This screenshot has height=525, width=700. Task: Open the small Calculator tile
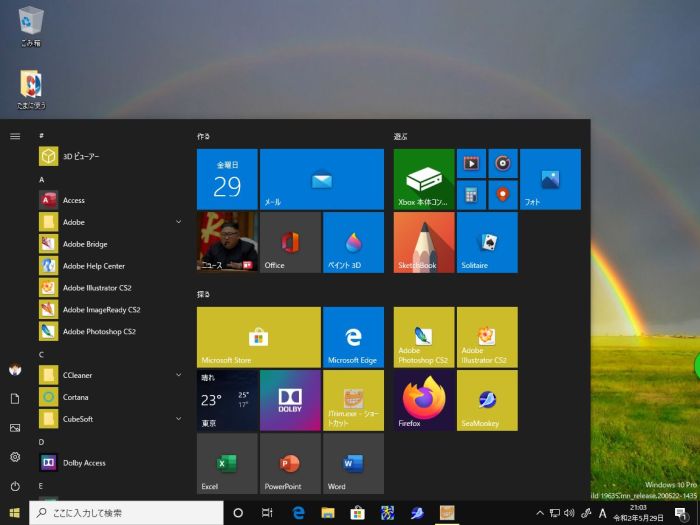click(471, 193)
